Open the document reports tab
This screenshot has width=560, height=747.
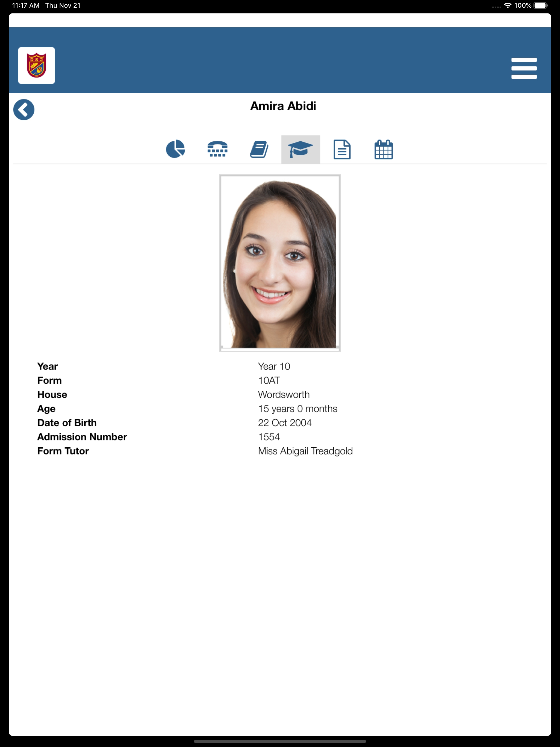342,149
